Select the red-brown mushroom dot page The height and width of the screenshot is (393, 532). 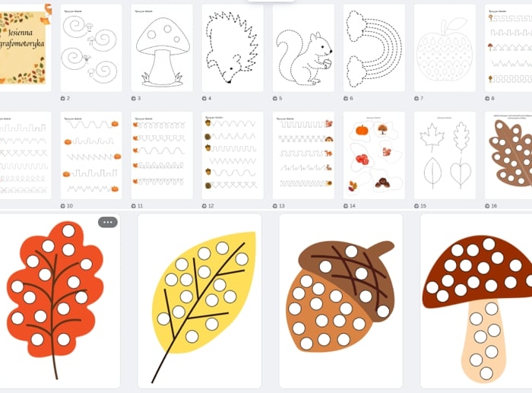pos(476,301)
